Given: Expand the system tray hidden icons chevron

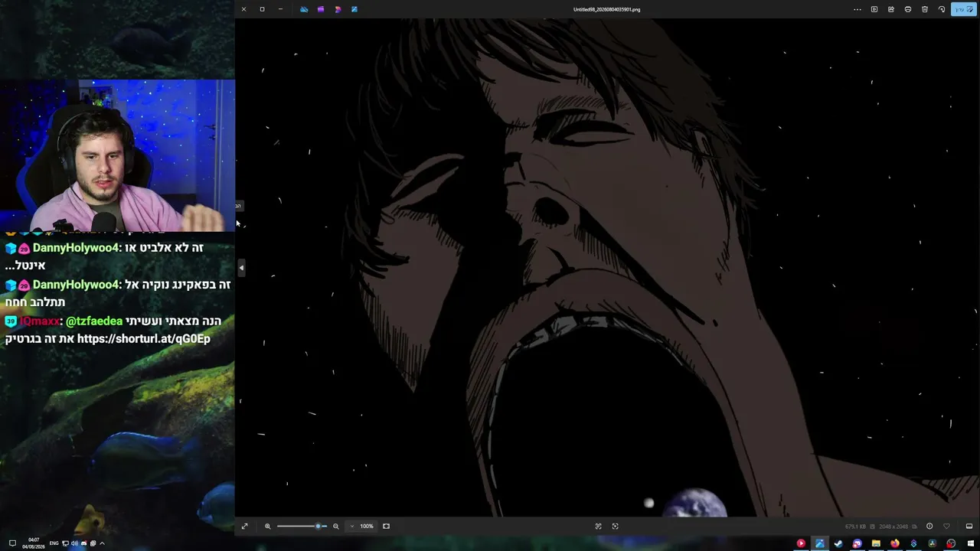Looking at the screenshot, I should click(x=102, y=543).
